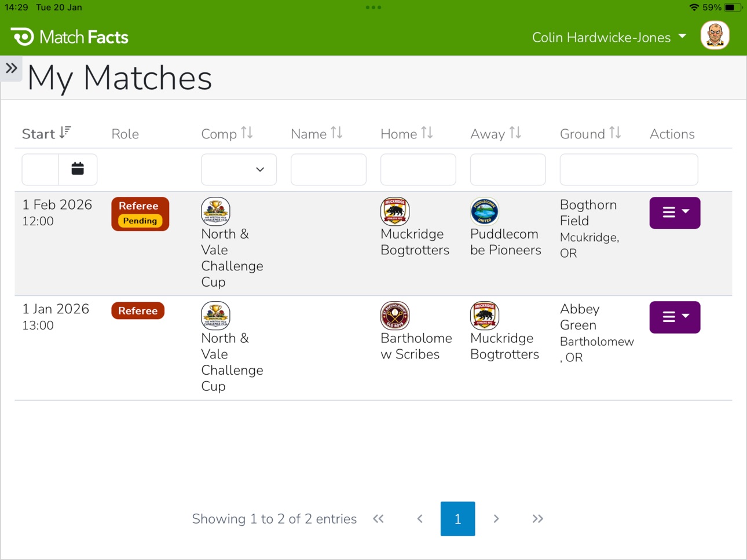
Task: Sort matches by Name column
Action: pos(317,134)
